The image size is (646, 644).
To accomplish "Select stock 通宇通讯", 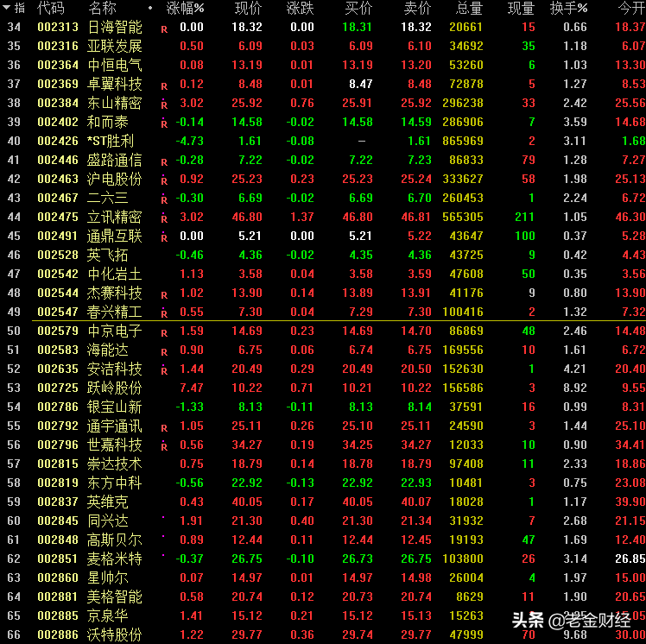I will click(115, 426).
